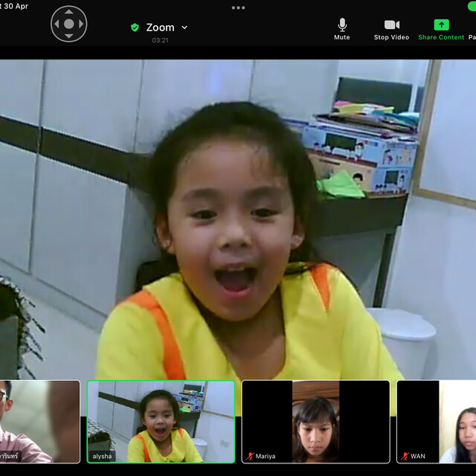The width and height of the screenshot is (476, 476).
Task: Expand the Zoom meeting info chevron
Action: click(184, 28)
